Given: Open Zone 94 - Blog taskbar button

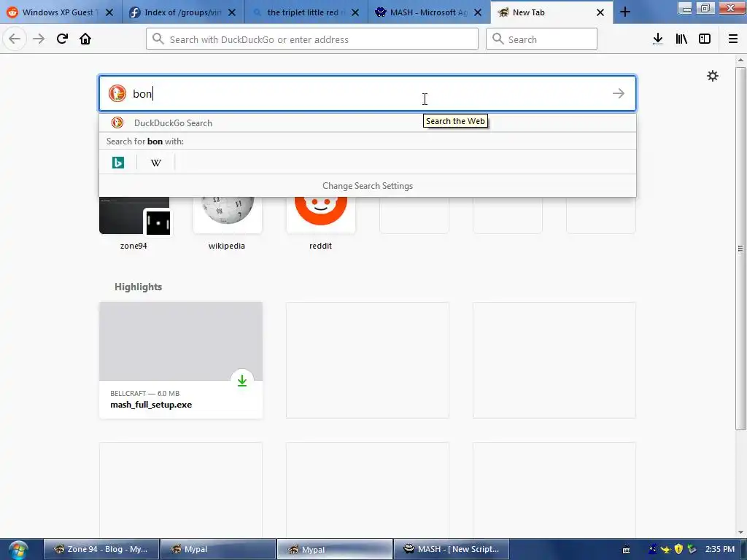Looking at the screenshot, I should tap(101, 550).
